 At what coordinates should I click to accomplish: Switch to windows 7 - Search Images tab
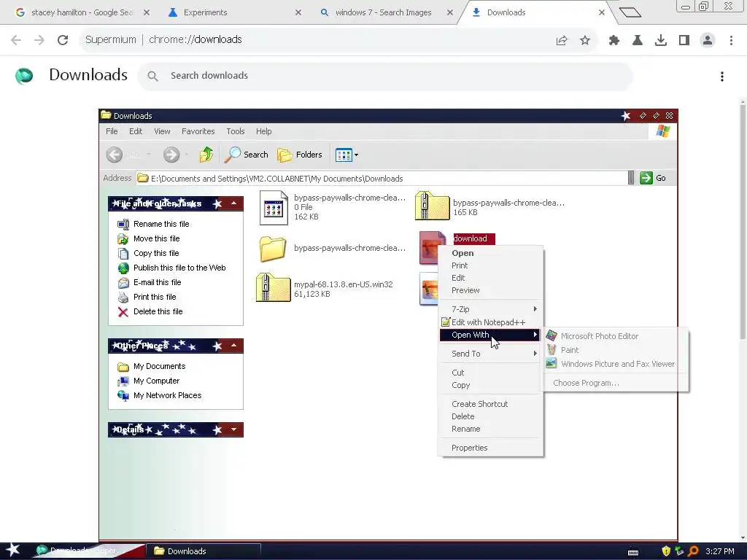click(383, 12)
